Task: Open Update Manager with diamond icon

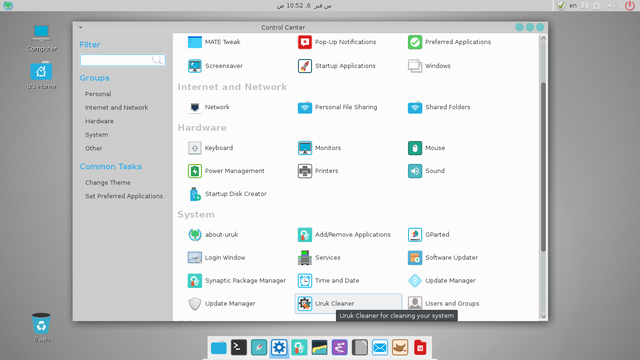Action: click(x=442, y=281)
